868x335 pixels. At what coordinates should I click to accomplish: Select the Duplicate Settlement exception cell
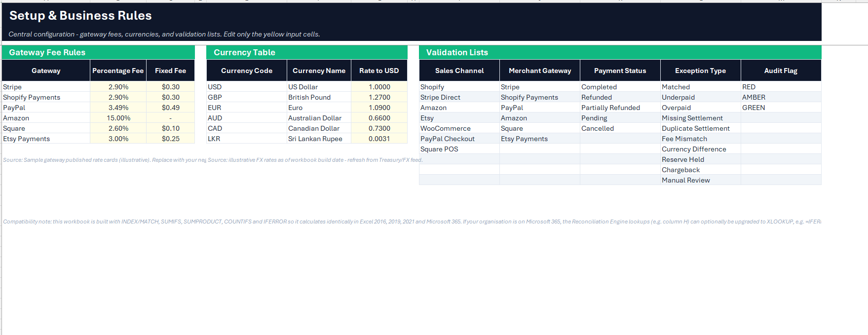pyautogui.click(x=701, y=128)
